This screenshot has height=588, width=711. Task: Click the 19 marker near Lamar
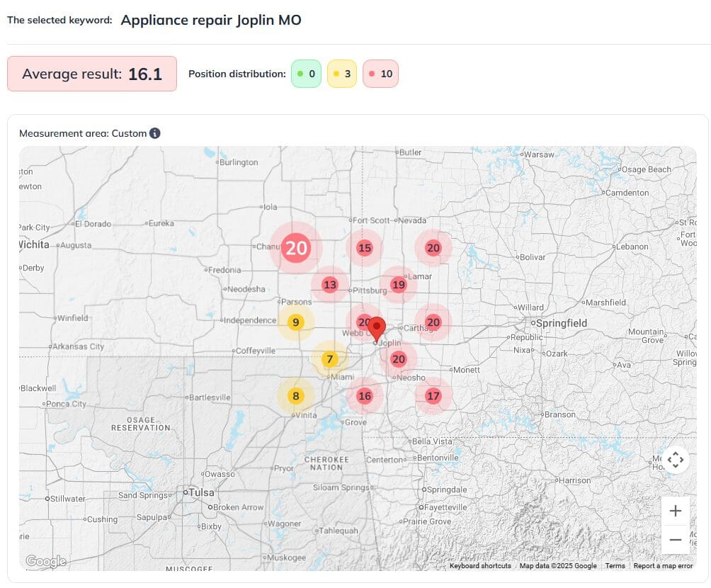point(398,285)
